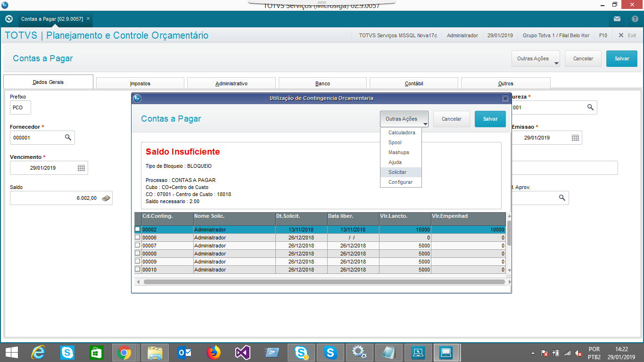Viewport: 644px width, 362px height.
Task: Open the gears settings app in taskbar
Action: (359, 353)
